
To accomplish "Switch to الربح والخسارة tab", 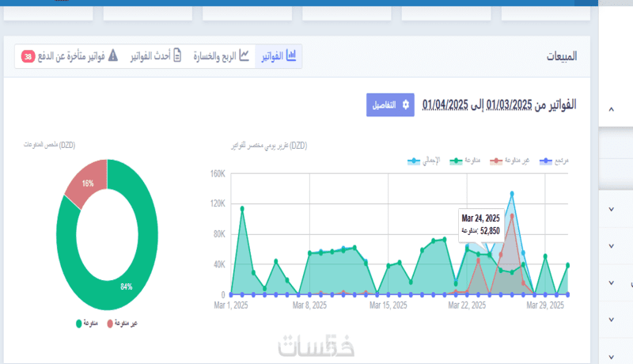I will (x=221, y=55).
